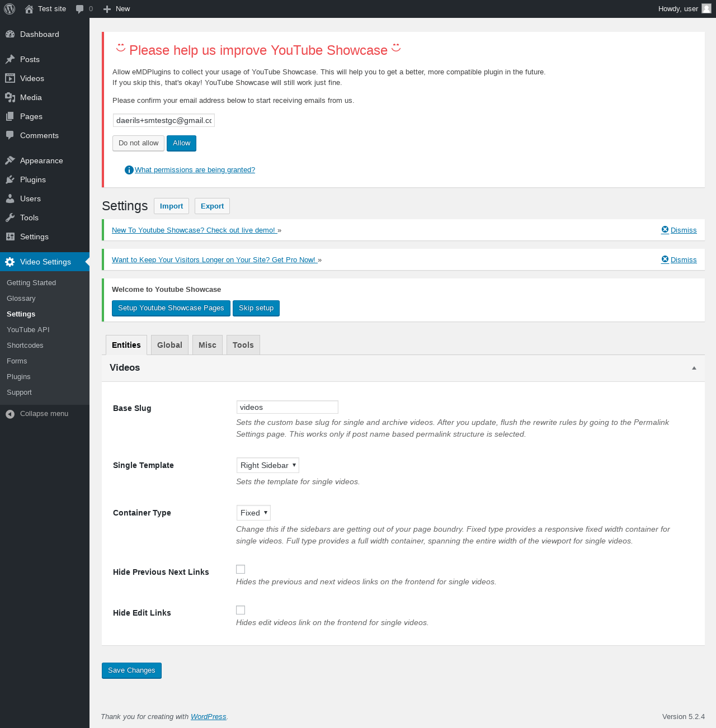Open the comments bubble icon in admin bar
The height and width of the screenshot is (728, 716).
click(x=80, y=9)
